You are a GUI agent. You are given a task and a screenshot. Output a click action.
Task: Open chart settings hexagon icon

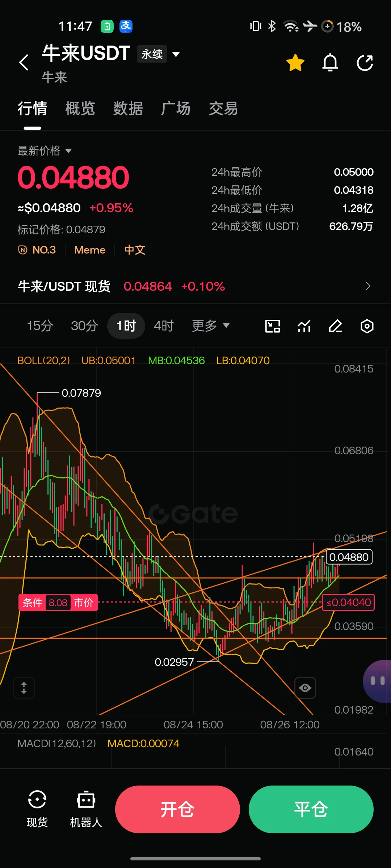(x=367, y=326)
